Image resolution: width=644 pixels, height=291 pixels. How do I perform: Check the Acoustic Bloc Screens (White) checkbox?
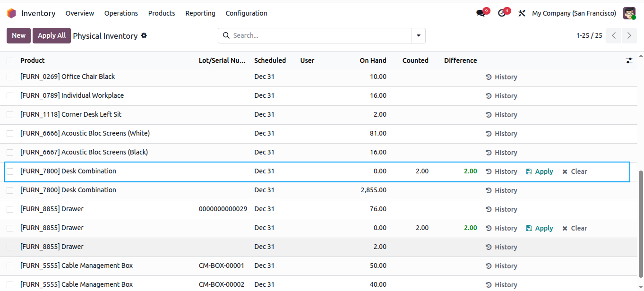point(10,133)
